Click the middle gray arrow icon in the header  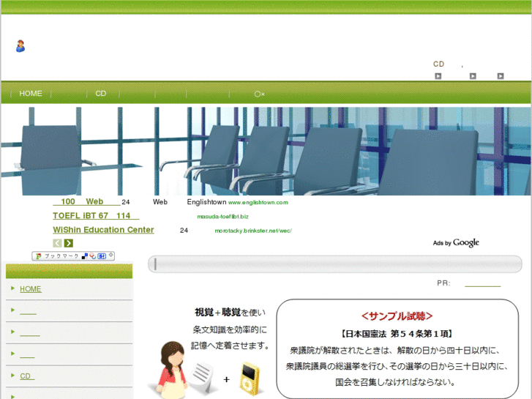473,76
